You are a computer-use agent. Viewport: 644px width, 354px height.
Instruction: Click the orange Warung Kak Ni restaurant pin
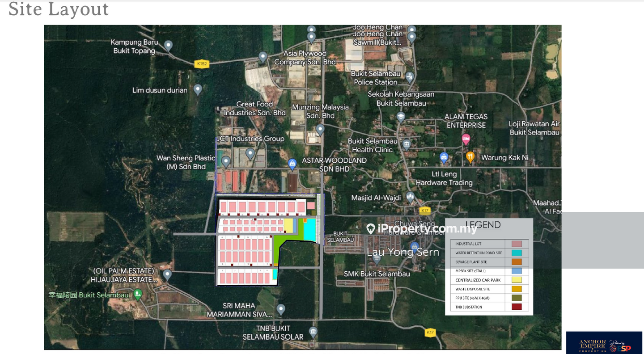pos(470,157)
